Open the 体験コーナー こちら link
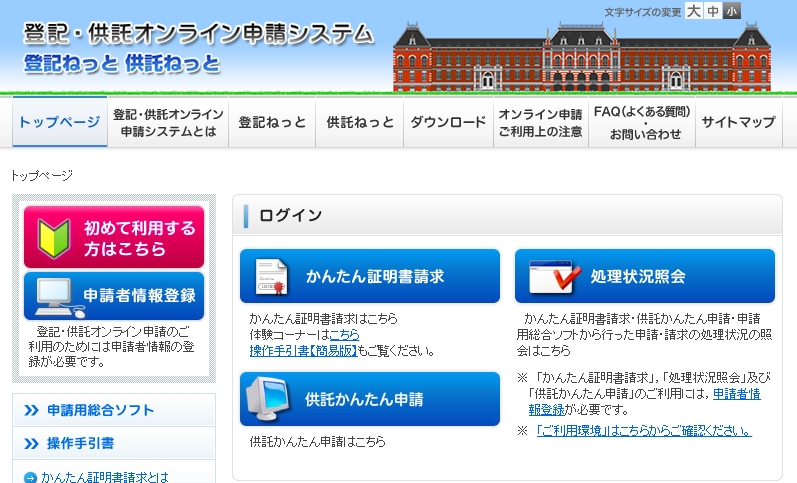The width and height of the screenshot is (797, 483). point(344,335)
